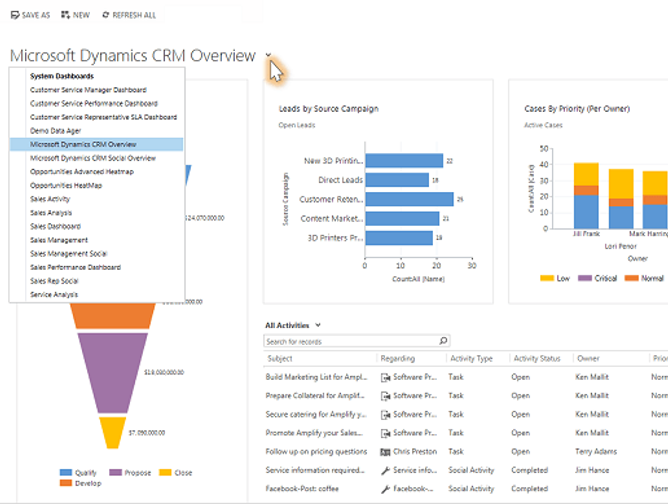Image resolution: width=668 pixels, height=504 pixels.
Task: Click the search magnifier icon in All Activities
Action: click(x=444, y=341)
